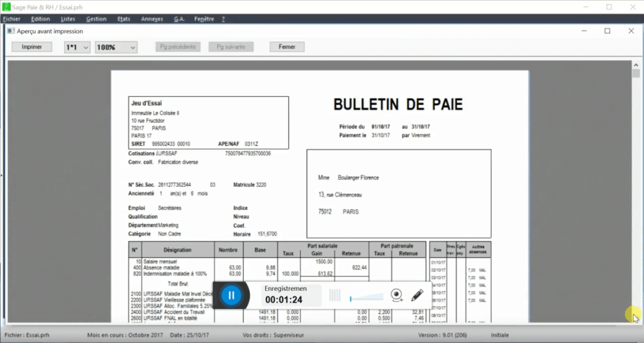Open the recorder's pencil annotation tool
644x343 pixels.
[417, 295]
